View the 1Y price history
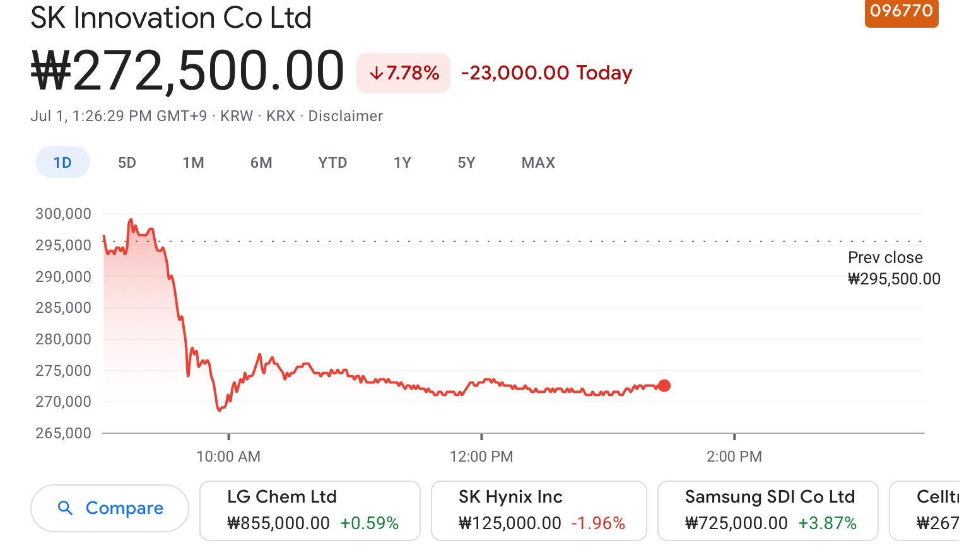Viewport: 969px width, 560px height. pos(402,163)
